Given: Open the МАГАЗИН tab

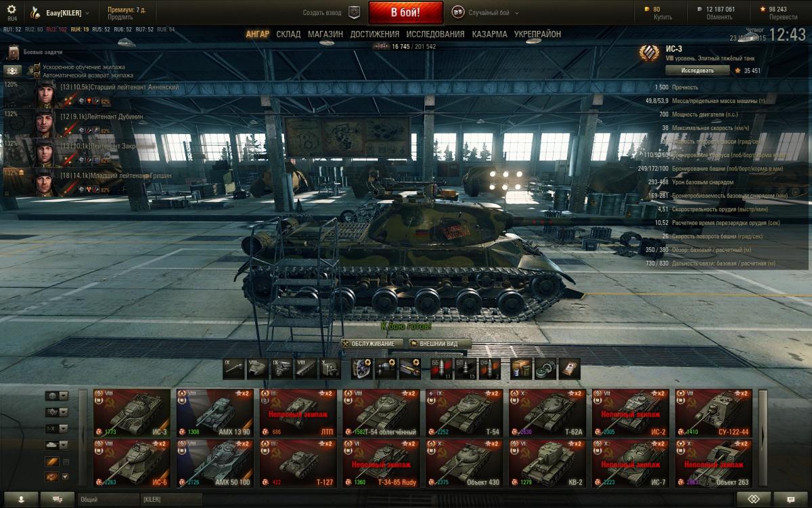Looking at the screenshot, I should coord(325,34).
